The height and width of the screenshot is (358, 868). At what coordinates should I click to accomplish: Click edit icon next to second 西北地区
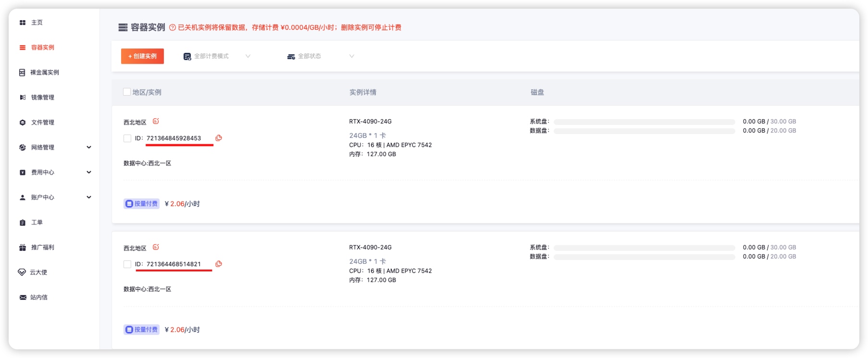[156, 247]
